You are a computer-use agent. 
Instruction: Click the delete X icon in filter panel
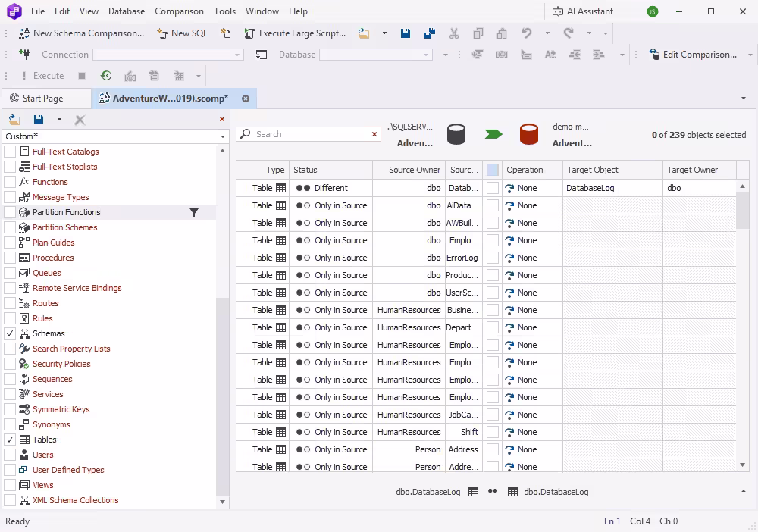point(80,120)
